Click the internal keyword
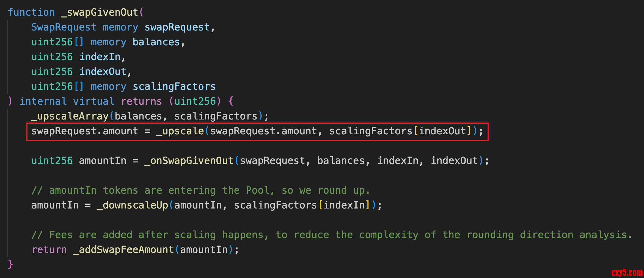644x278 pixels. [43, 101]
